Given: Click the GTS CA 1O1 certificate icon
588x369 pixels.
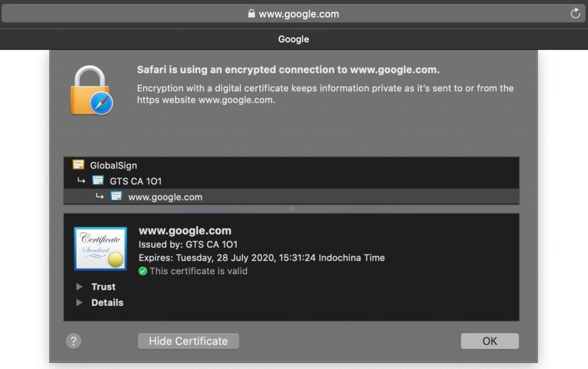Looking at the screenshot, I should pyautogui.click(x=98, y=180).
